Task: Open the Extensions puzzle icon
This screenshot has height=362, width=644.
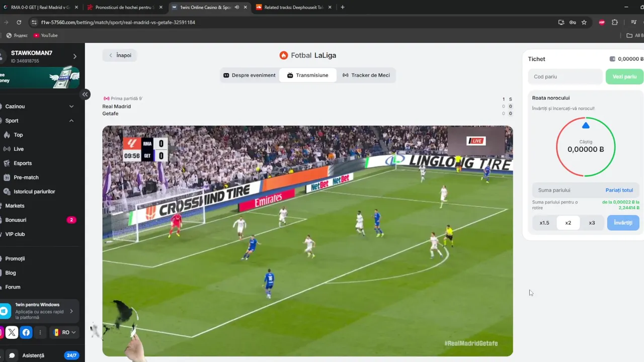Action: pyautogui.click(x=615, y=22)
